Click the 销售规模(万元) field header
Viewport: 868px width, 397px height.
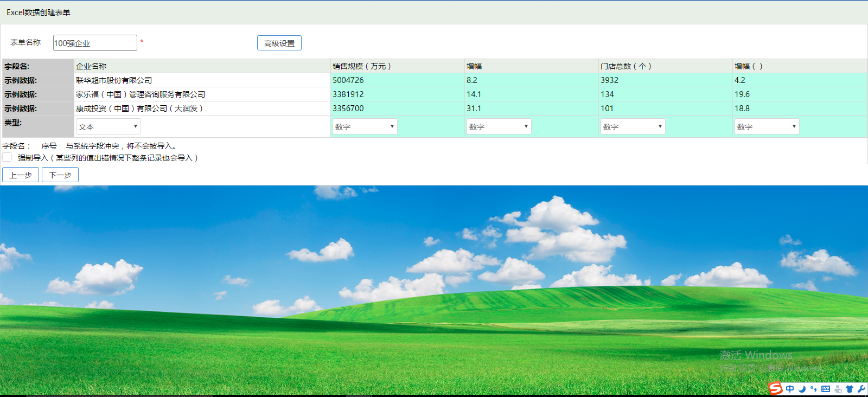(362, 66)
